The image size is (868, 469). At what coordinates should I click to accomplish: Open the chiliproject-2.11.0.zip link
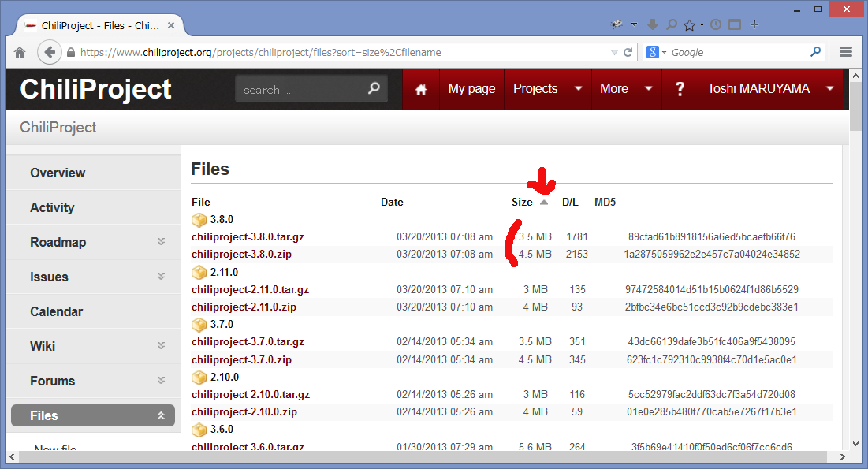coord(244,307)
